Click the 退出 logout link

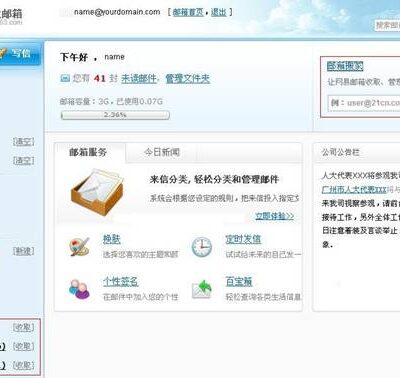point(219,12)
